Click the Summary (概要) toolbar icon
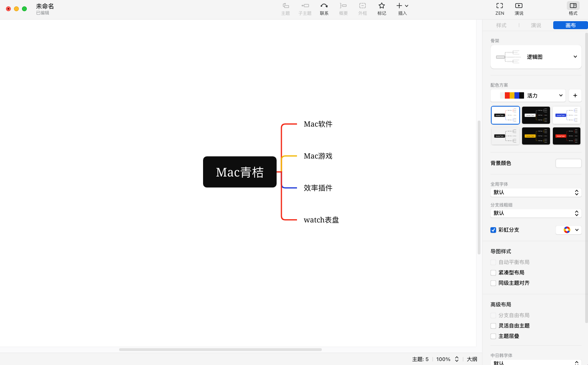 (x=343, y=6)
